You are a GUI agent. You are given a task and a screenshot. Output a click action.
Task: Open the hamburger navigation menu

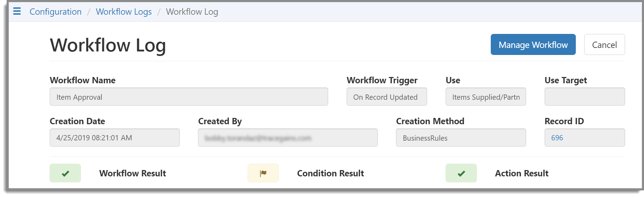point(17,11)
